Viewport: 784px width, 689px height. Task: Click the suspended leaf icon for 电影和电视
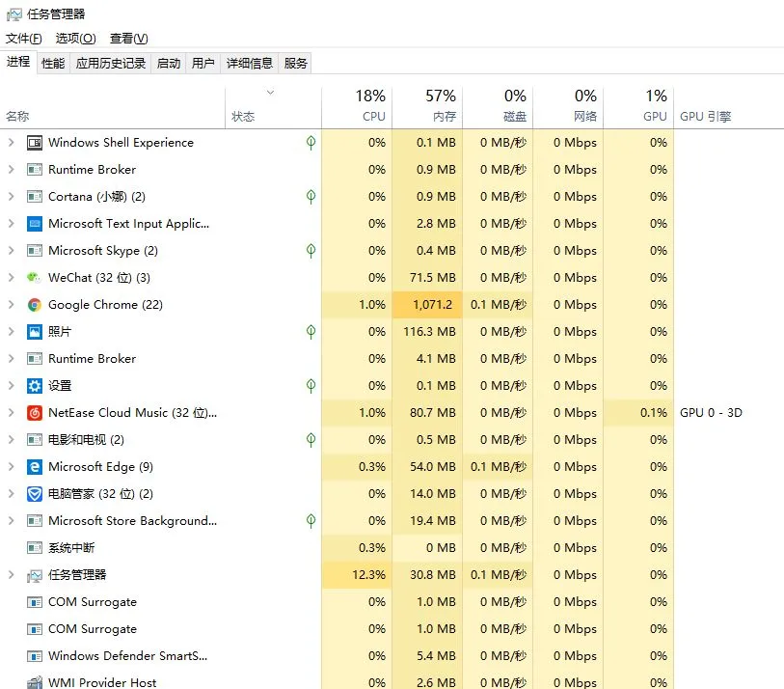point(311,440)
